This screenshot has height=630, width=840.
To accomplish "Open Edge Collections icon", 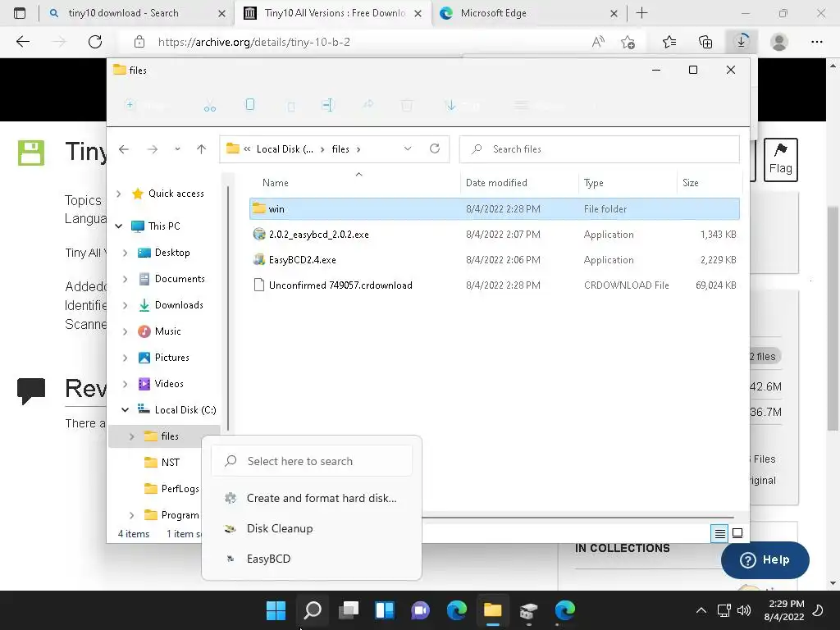I will click(x=705, y=41).
